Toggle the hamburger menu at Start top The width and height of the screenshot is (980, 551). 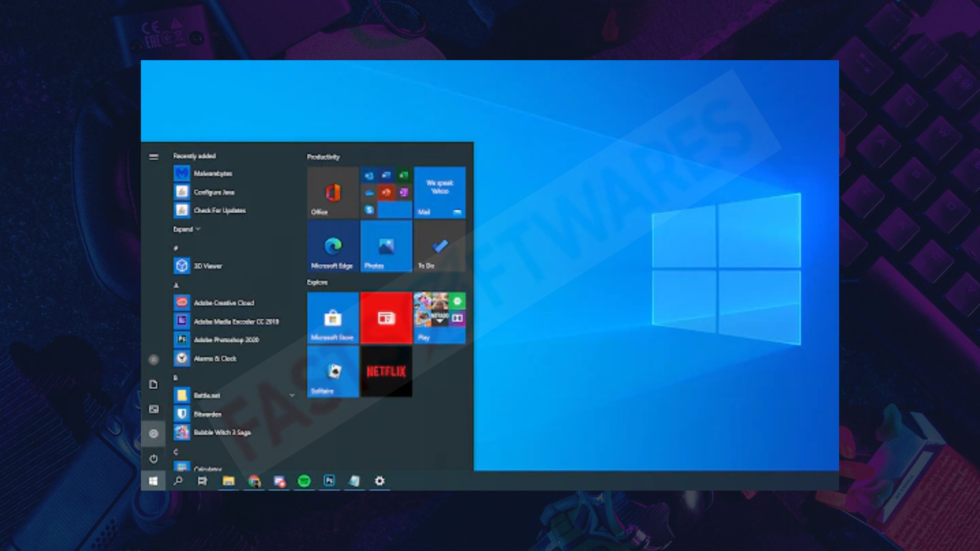pyautogui.click(x=153, y=157)
